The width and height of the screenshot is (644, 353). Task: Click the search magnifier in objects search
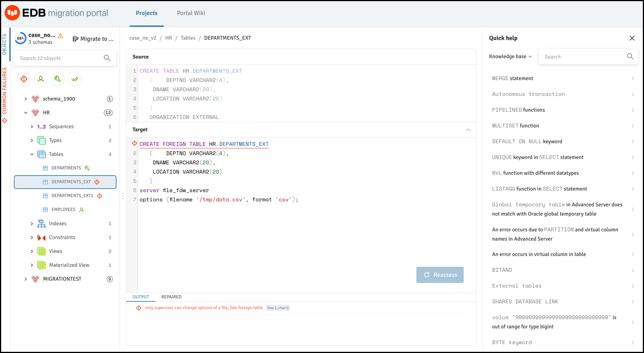(107, 58)
